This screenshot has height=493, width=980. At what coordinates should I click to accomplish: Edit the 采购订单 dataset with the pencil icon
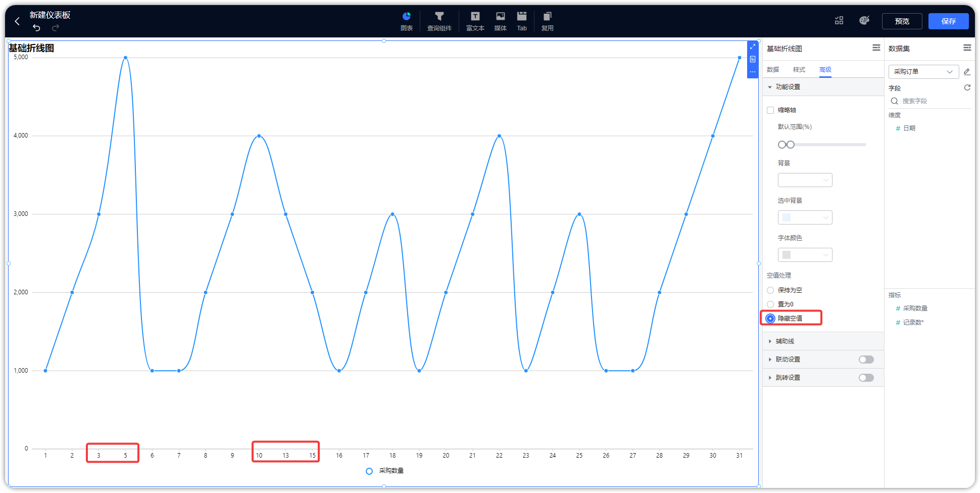click(x=967, y=71)
